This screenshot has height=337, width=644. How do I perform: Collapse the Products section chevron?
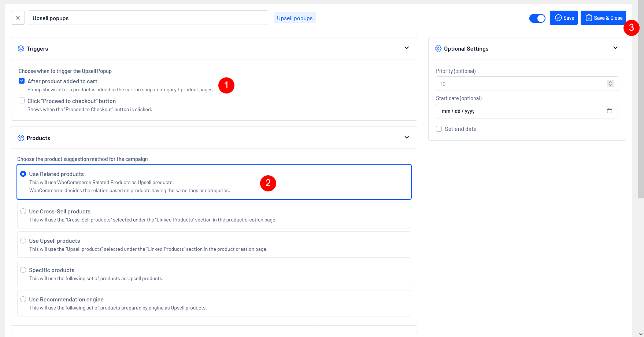[407, 138]
